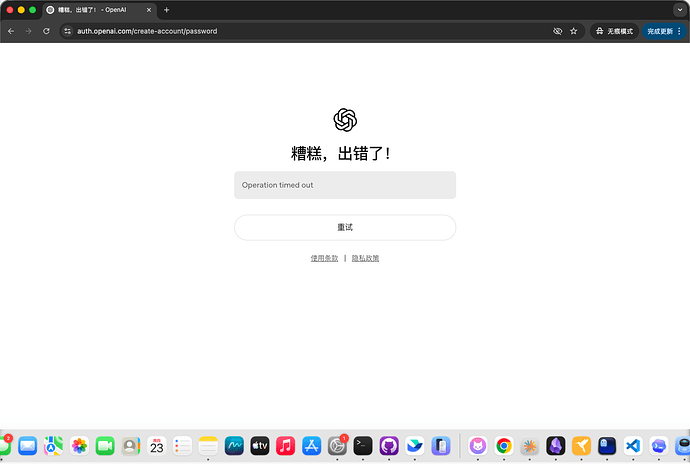Open System Settings from the dock
Screen dimensions: 690x464
click(337, 446)
